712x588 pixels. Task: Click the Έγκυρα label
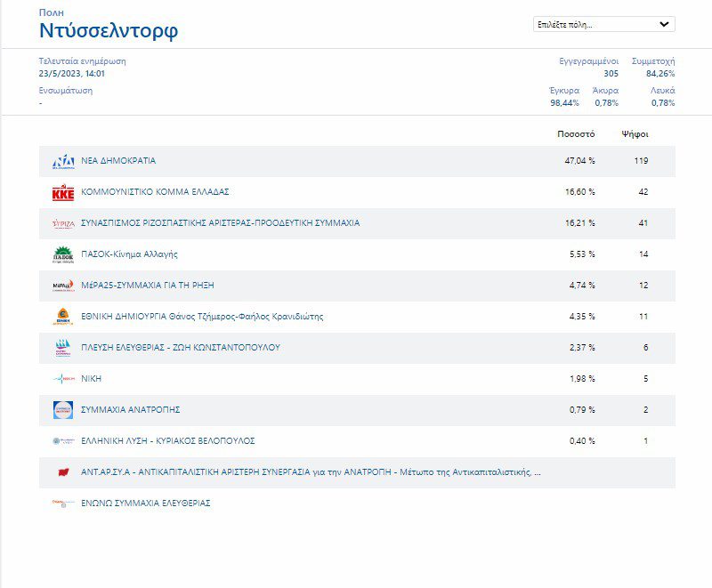pyautogui.click(x=564, y=90)
